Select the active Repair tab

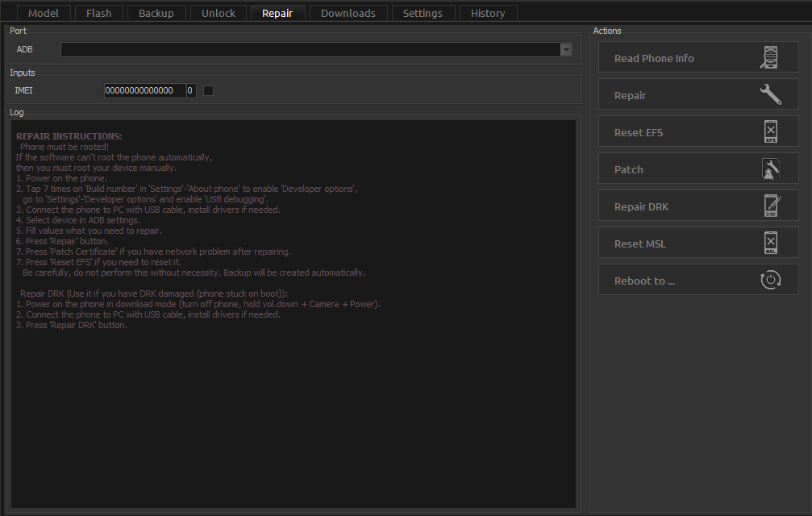(277, 13)
